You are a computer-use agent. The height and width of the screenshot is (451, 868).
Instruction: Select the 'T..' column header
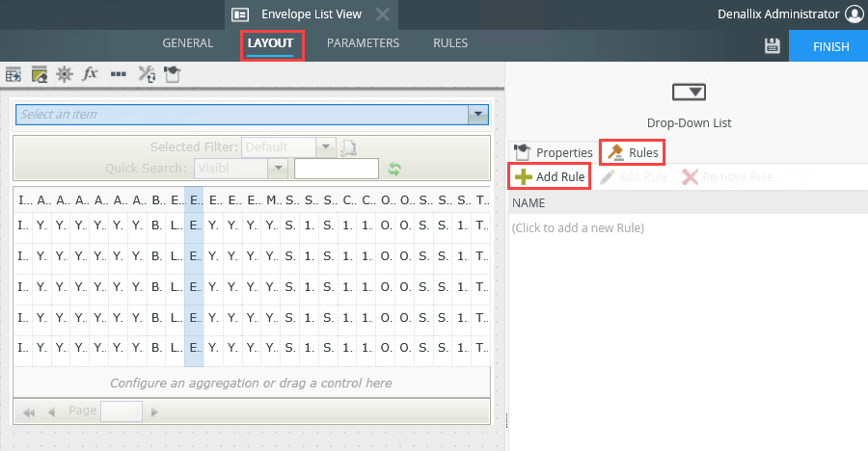[481, 199]
